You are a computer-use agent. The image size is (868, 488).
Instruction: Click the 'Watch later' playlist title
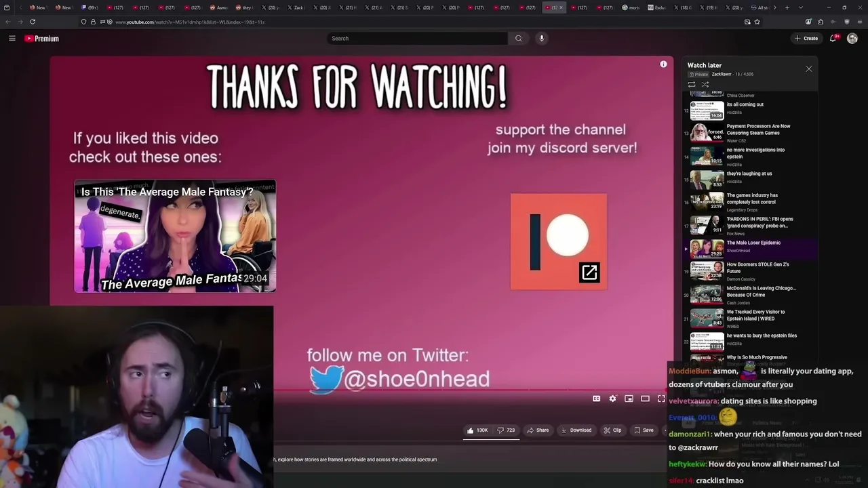click(705, 66)
